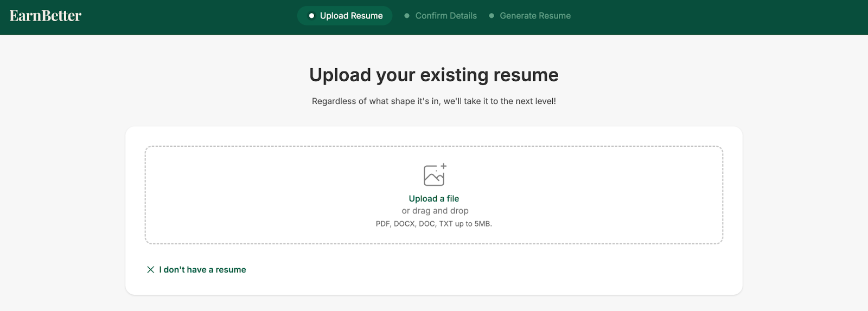Click the EarnBetter logo
Viewport: 868px width, 311px height.
coord(46,16)
